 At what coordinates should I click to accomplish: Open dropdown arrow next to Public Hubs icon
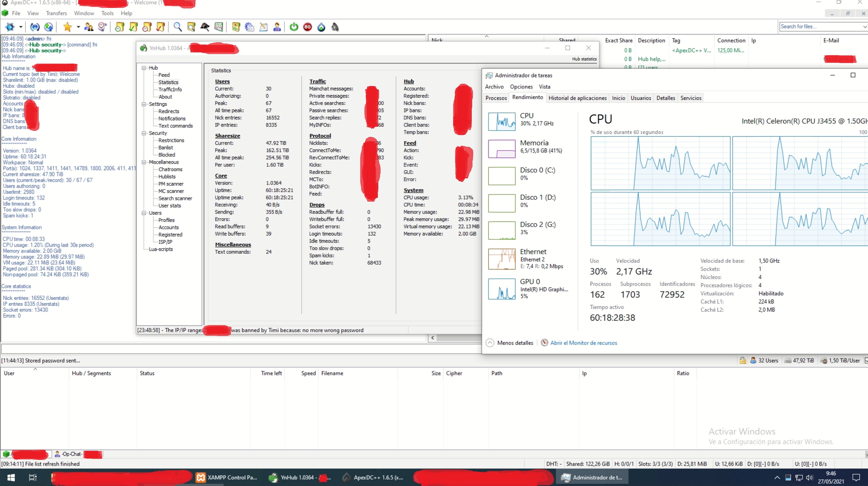tap(21, 27)
